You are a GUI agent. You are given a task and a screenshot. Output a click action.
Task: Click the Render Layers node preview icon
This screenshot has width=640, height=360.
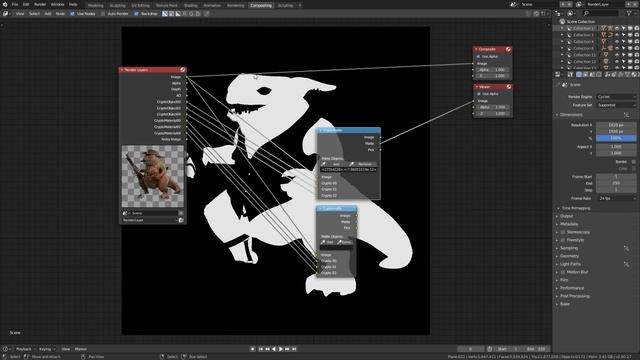(x=183, y=70)
